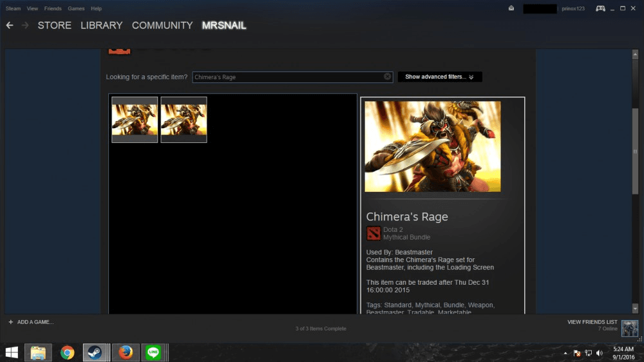Click the Dota 2 game name text

click(x=393, y=230)
